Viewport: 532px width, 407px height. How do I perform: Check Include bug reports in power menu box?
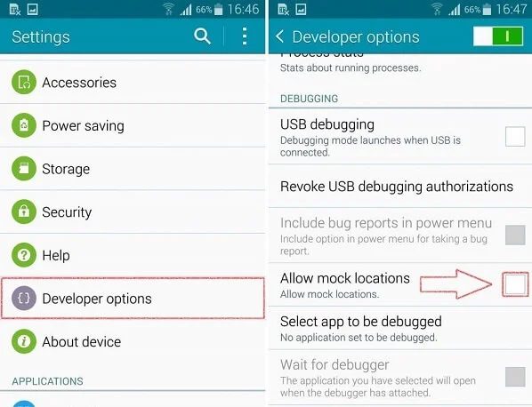coord(515,235)
